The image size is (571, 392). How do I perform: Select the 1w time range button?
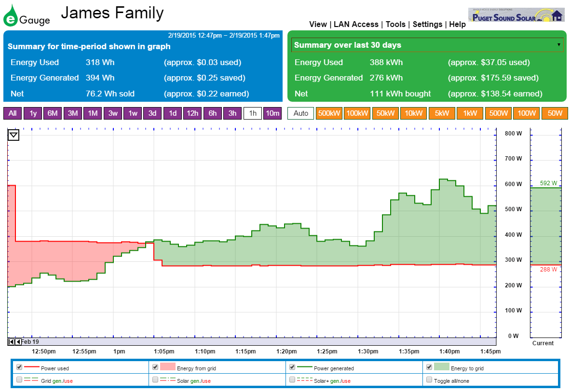tap(132, 113)
